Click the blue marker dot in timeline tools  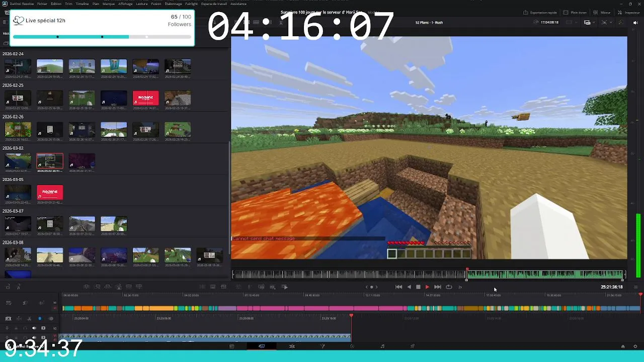[40, 318]
